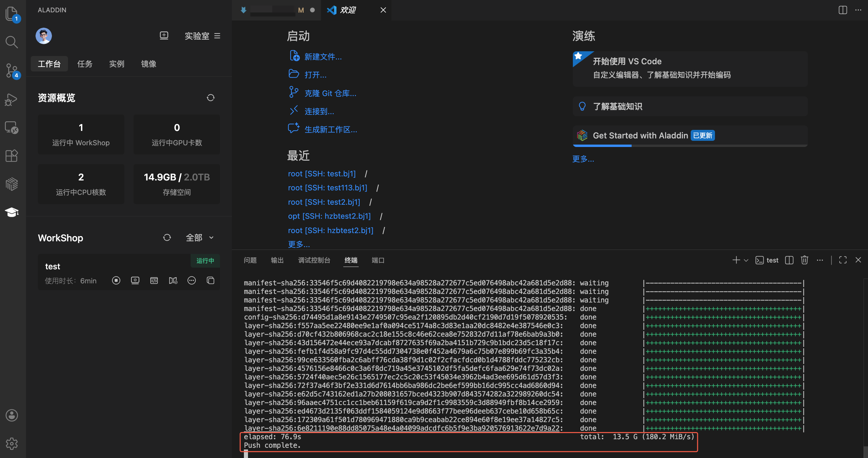Split the editor using the layout icon

(843, 10)
